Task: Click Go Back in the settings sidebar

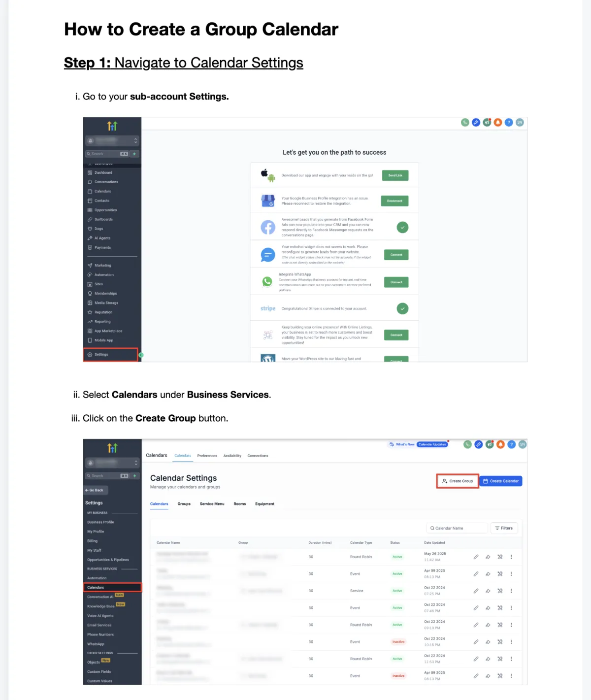Action: coord(97,490)
